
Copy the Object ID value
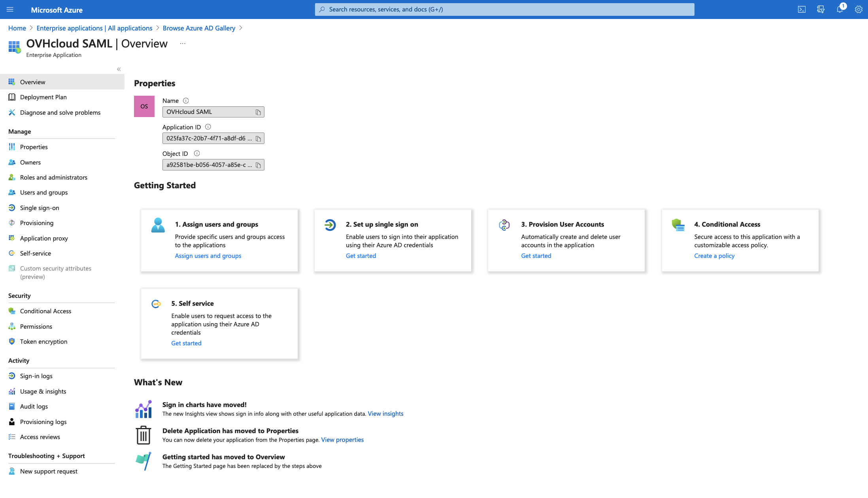pos(258,165)
